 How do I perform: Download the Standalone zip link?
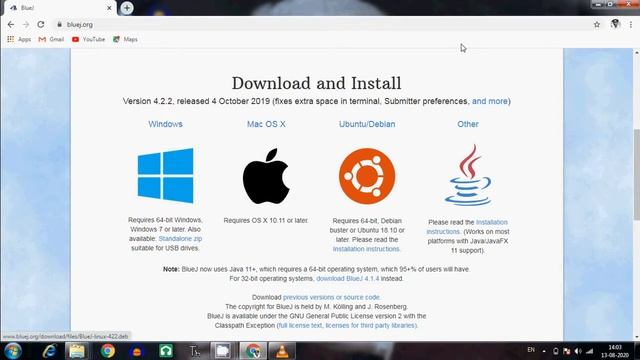[180, 238]
